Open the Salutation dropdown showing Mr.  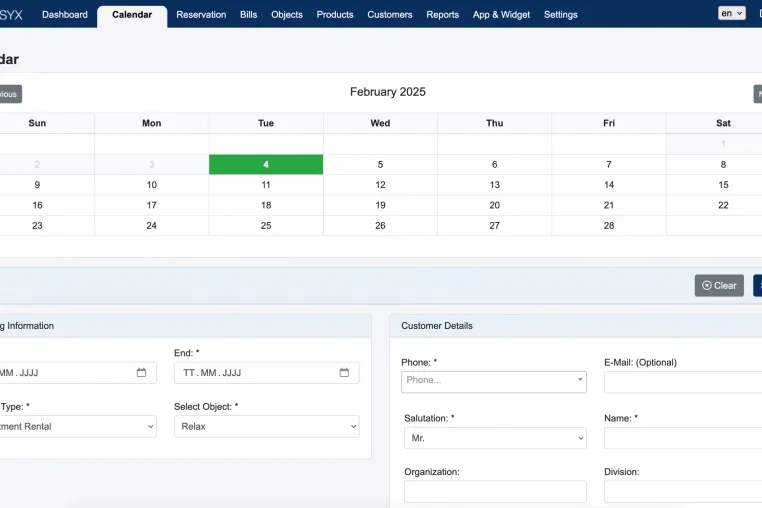pos(495,438)
